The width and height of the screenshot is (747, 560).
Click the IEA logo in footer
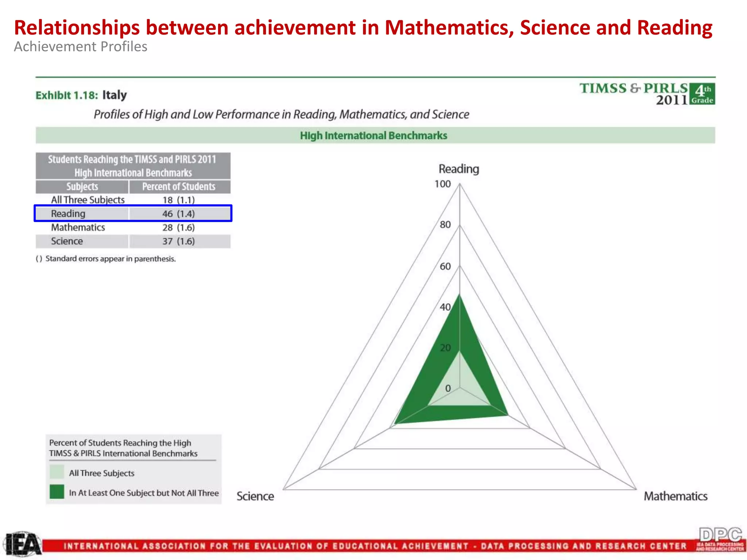tap(23, 544)
